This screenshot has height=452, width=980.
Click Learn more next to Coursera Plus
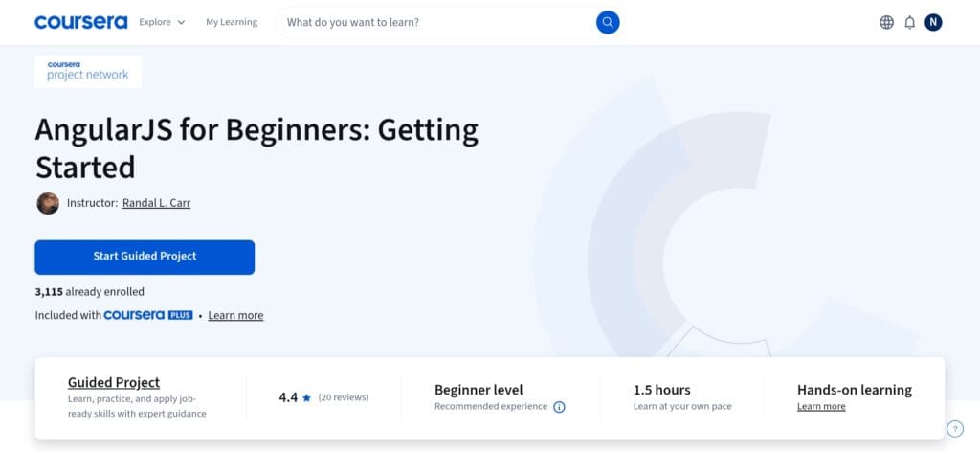(x=235, y=315)
